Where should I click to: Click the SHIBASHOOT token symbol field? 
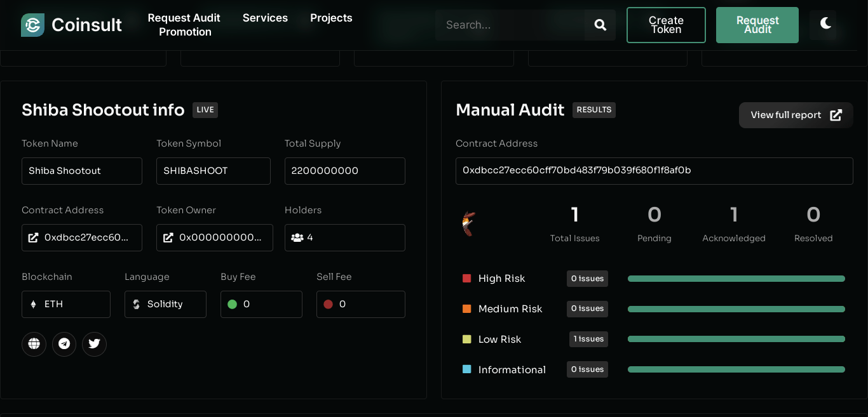[214, 171]
